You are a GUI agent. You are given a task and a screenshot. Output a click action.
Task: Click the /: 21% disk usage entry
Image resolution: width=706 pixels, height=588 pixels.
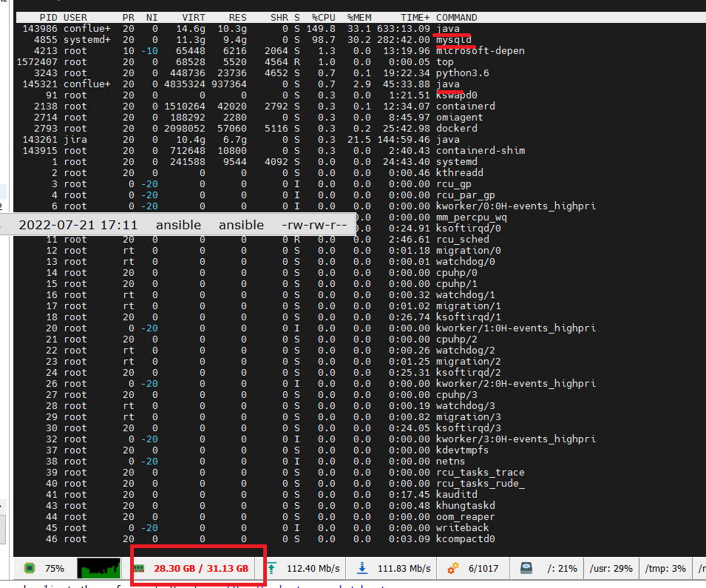pos(562,569)
